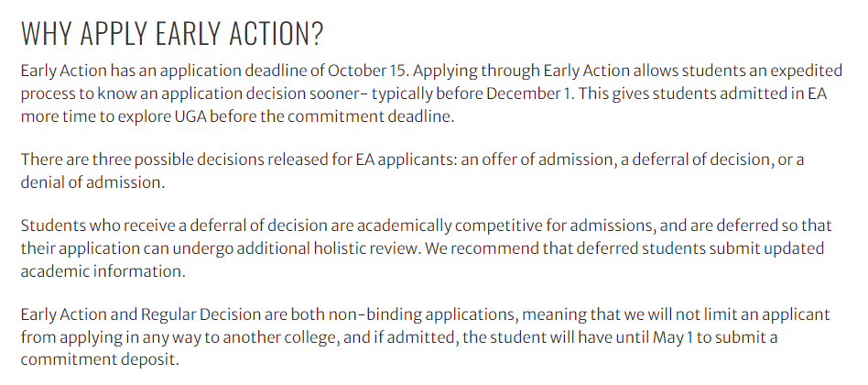Click the 'December 1' text

click(528, 94)
